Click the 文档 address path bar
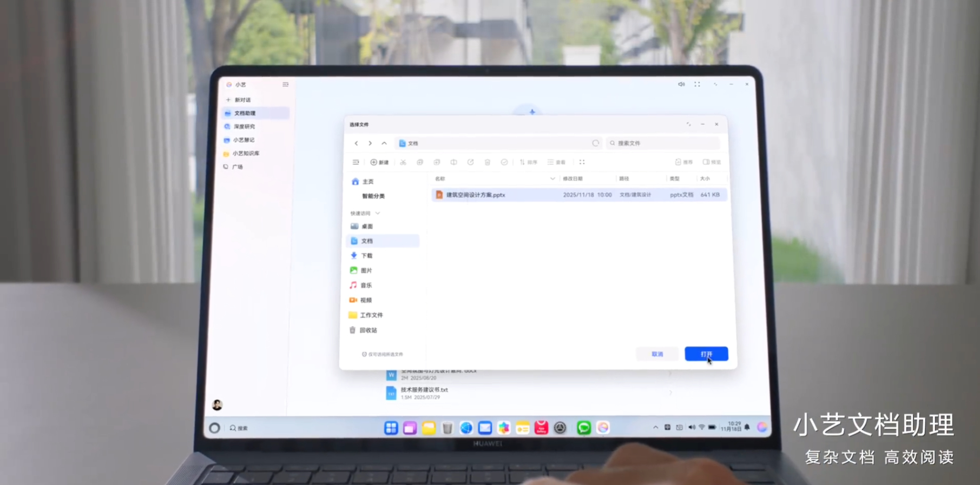 pos(498,143)
